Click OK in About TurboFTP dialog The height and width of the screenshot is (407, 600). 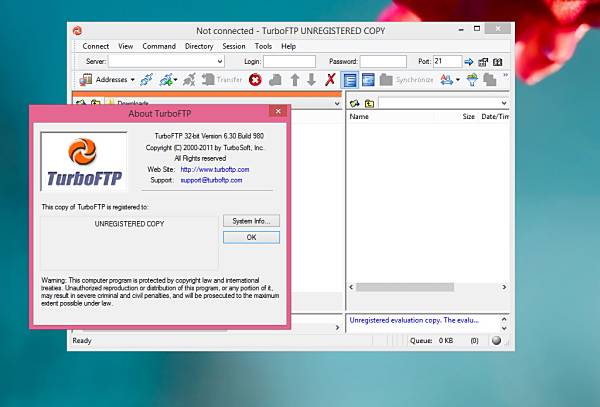(x=251, y=237)
